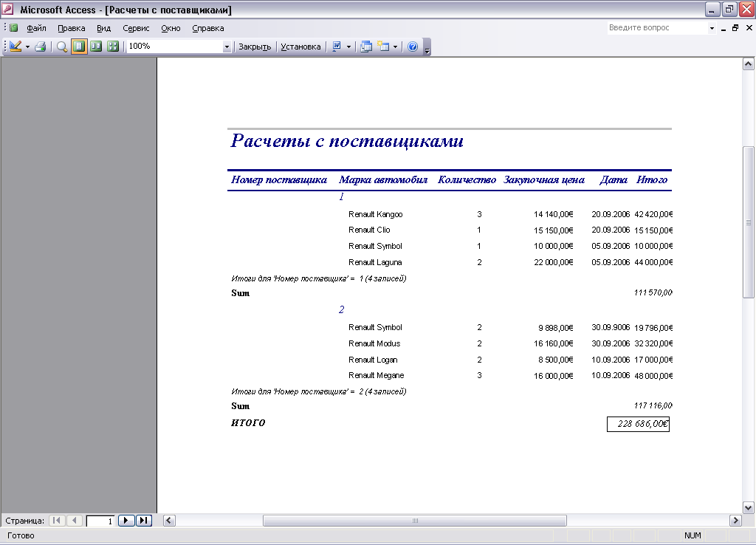Open the Database Window icon
The height and width of the screenshot is (545, 756).
point(366,47)
